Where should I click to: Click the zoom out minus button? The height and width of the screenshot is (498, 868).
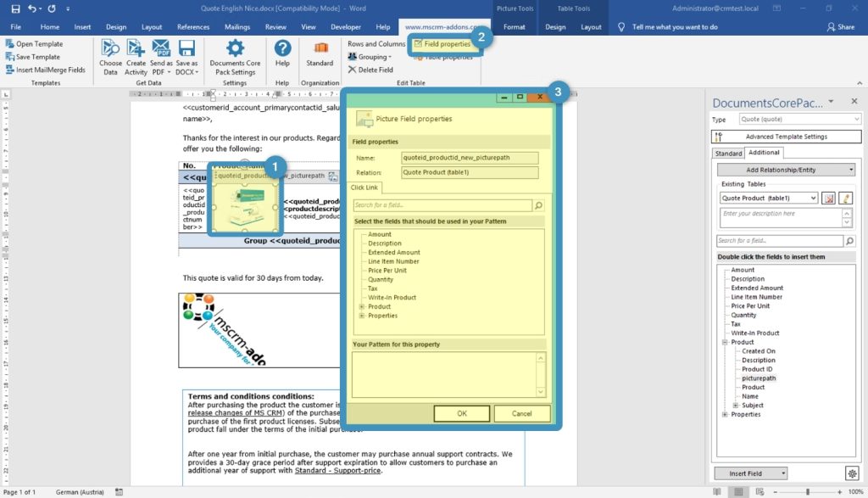click(x=775, y=492)
